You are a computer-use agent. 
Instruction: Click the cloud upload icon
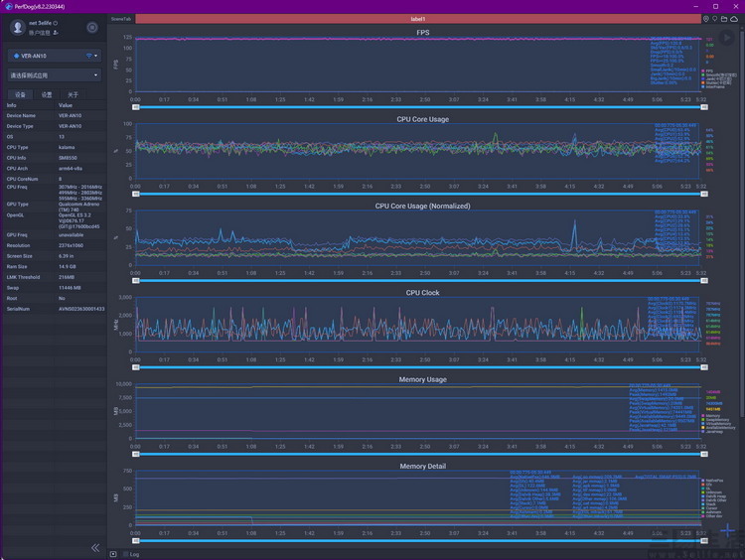click(x=734, y=19)
